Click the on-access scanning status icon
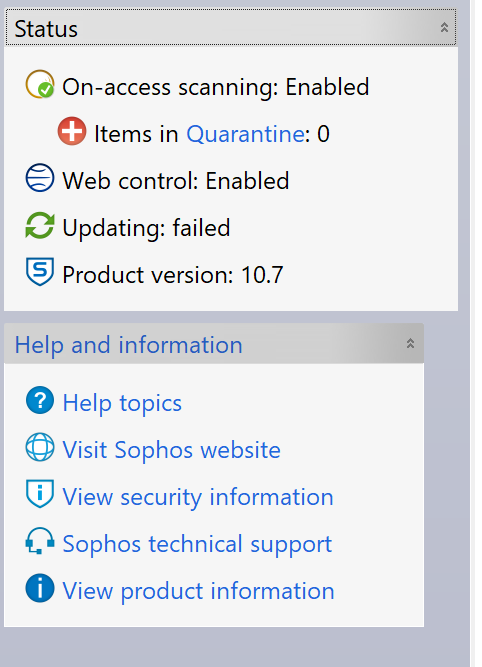482x667 pixels. (x=40, y=84)
